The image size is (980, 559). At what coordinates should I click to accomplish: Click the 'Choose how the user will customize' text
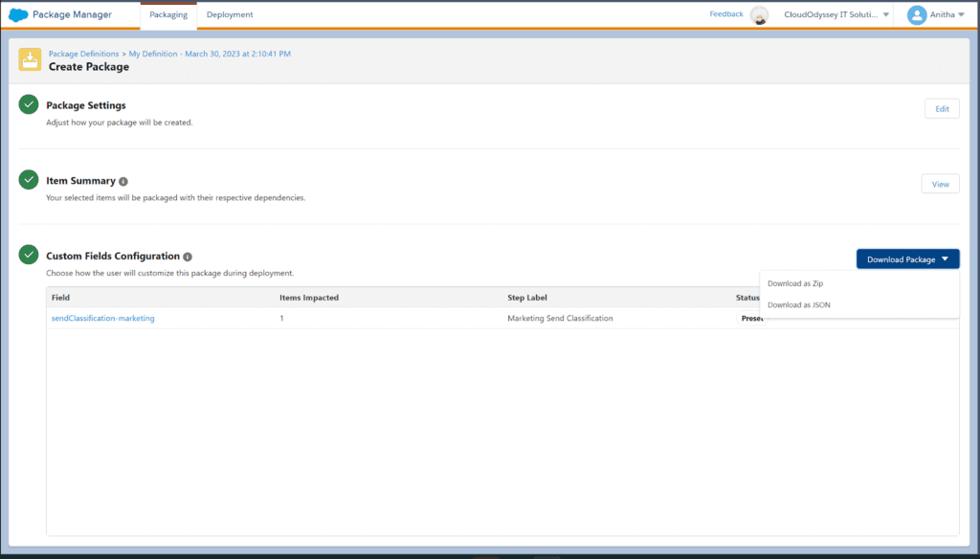point(170,273)
